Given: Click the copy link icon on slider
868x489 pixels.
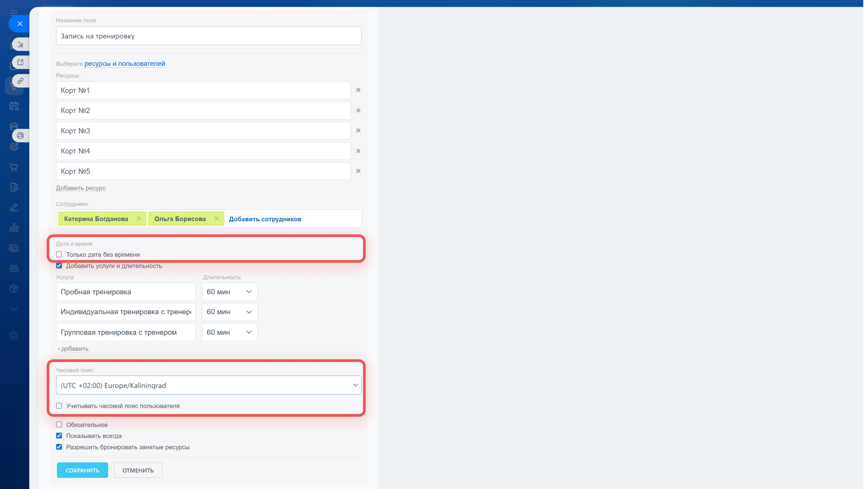Looking at the screenshot, I should [20, 81].
